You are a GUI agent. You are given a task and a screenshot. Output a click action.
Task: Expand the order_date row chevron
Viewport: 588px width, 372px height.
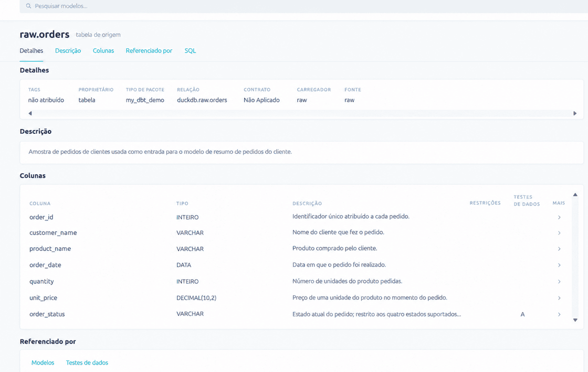click(559, 265)
